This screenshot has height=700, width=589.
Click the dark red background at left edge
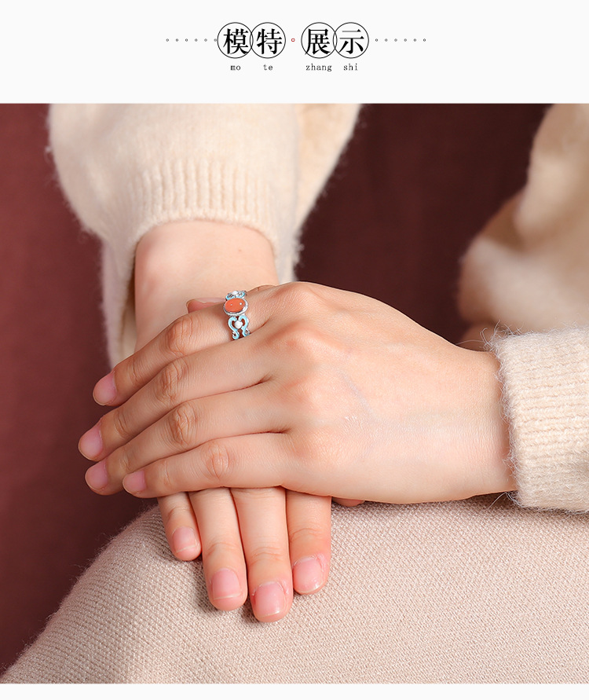coord(24,314)
